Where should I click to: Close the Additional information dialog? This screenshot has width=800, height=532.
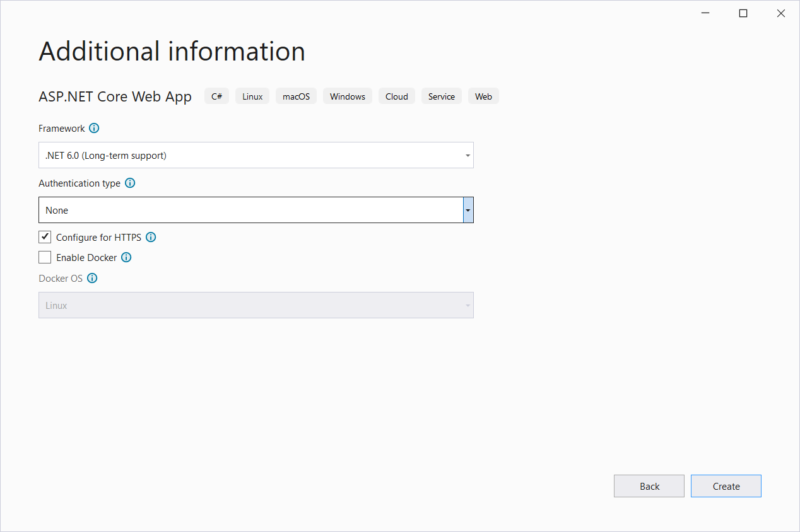click(x=781, y=13)
